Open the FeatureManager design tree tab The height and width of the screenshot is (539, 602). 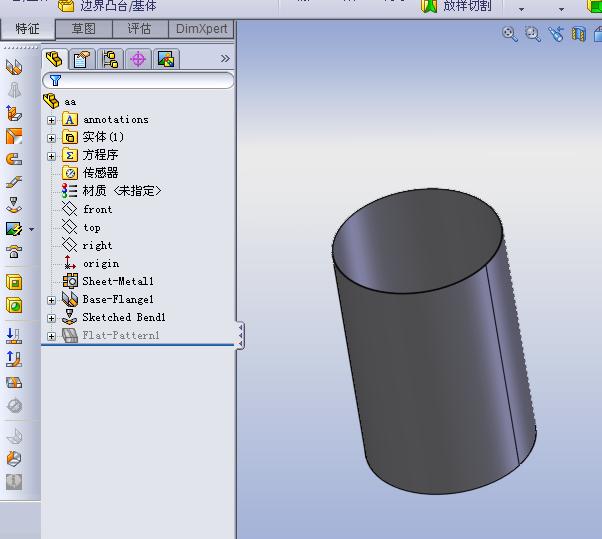pyautogui.click(x=55, y=60)
